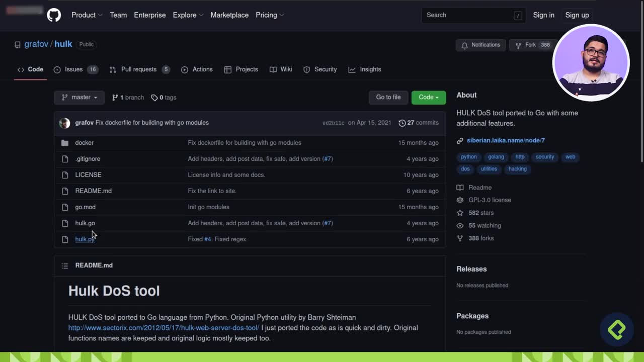Viewport: 644px width, 362px height.
Task: Click the GitHub Octocat logo
Action: coord(54,15)
